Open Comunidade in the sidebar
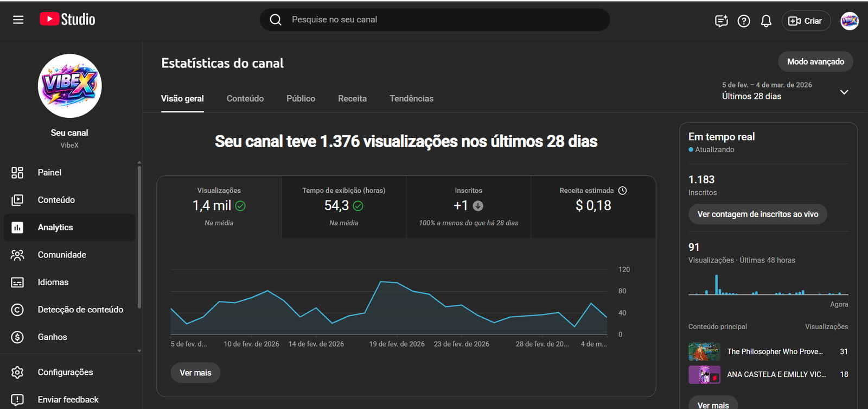 (69, 255)
